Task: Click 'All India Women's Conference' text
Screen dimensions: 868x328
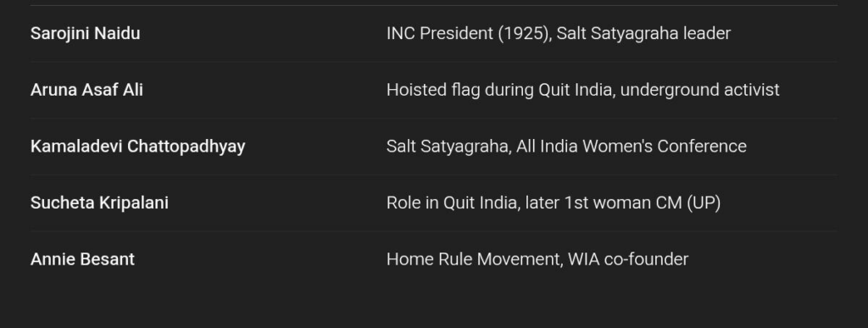Action: point(632,147)
